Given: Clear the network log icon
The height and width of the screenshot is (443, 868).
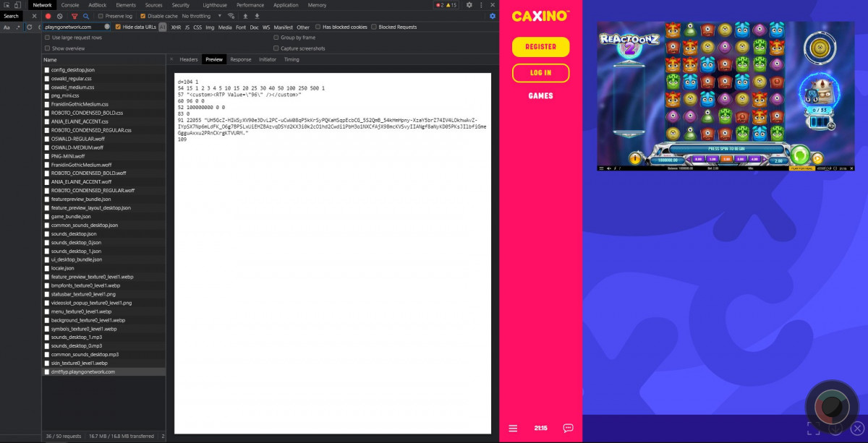Looking at the screenshot, I should 60,16.
